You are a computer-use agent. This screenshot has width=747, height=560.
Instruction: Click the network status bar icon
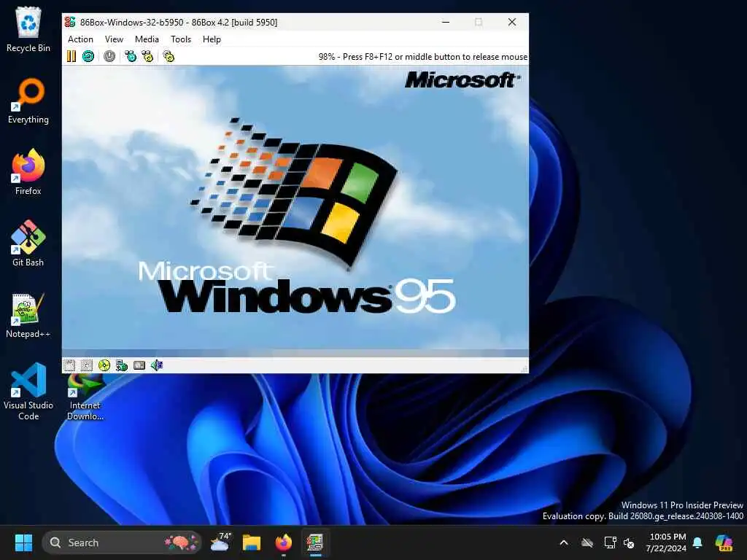point(122,365)
